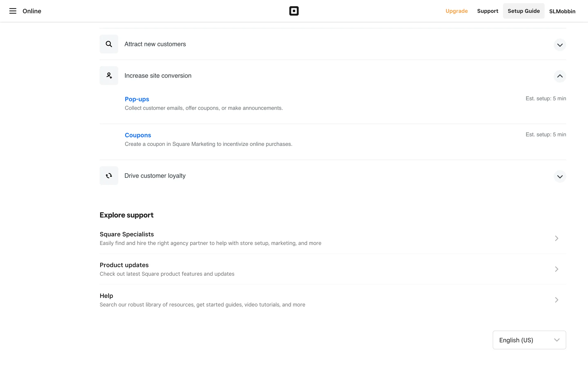Click the Square logo icon

point(294,11)
